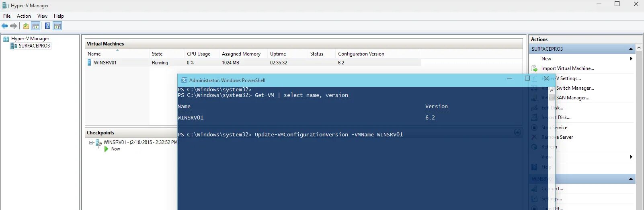Click the Show/Hide Action Pane icon
This screenshot has width=644, height=210.
pos(57,26)
